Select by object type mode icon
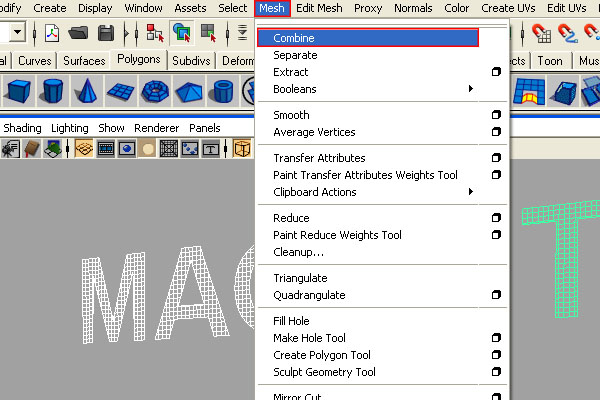The height and width of the screenshot is (400, 600). point(181,33)
